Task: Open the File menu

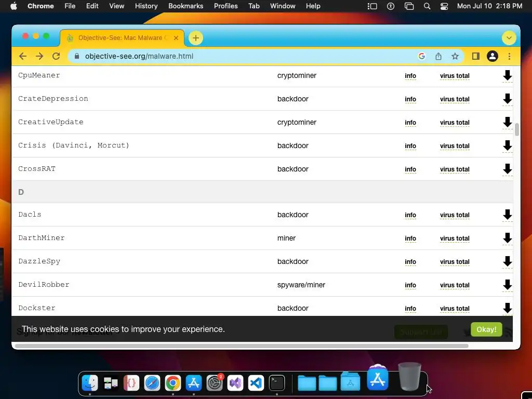Action: coord(70,6)
